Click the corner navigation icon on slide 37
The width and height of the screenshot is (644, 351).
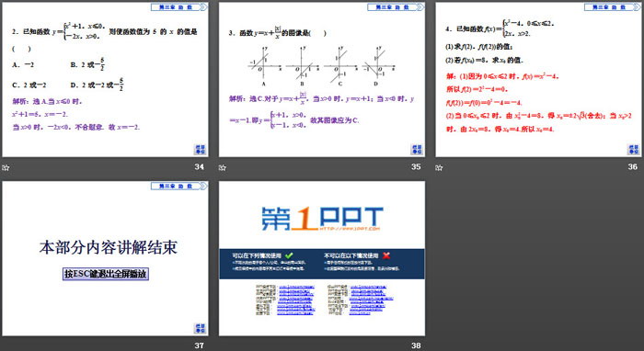[x=200, y=328]
